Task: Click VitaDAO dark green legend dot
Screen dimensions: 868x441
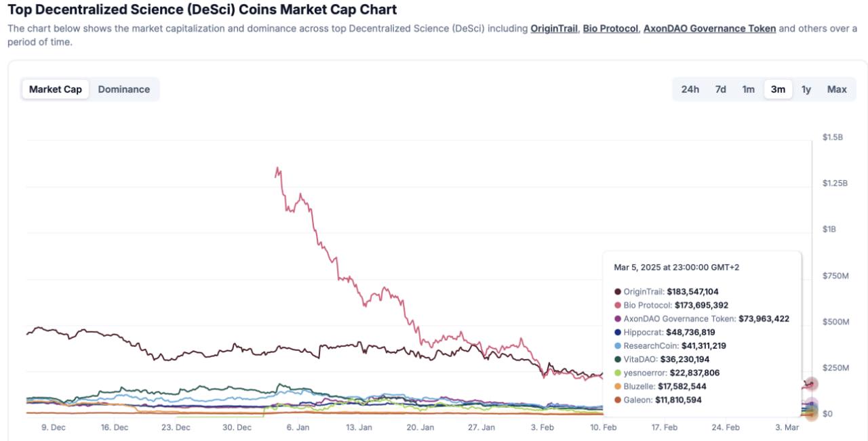Action: [x=617, y=360]
